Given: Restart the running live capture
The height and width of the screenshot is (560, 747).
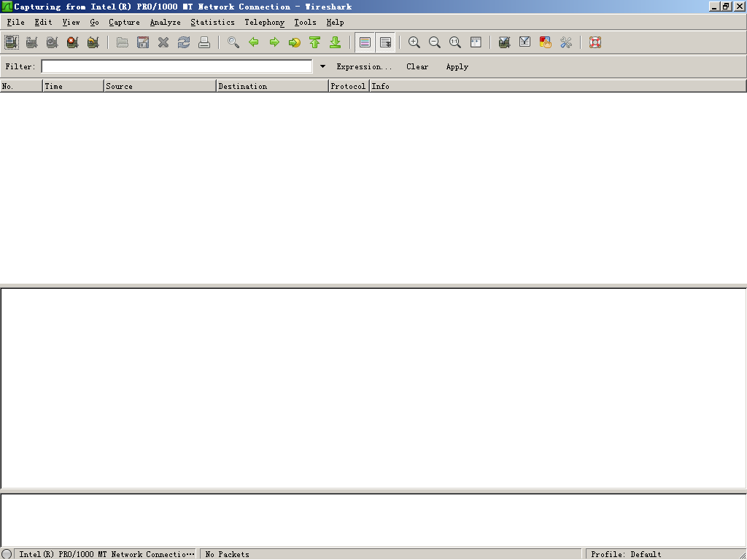Looking at the screenshot, I should click(93, 42).
